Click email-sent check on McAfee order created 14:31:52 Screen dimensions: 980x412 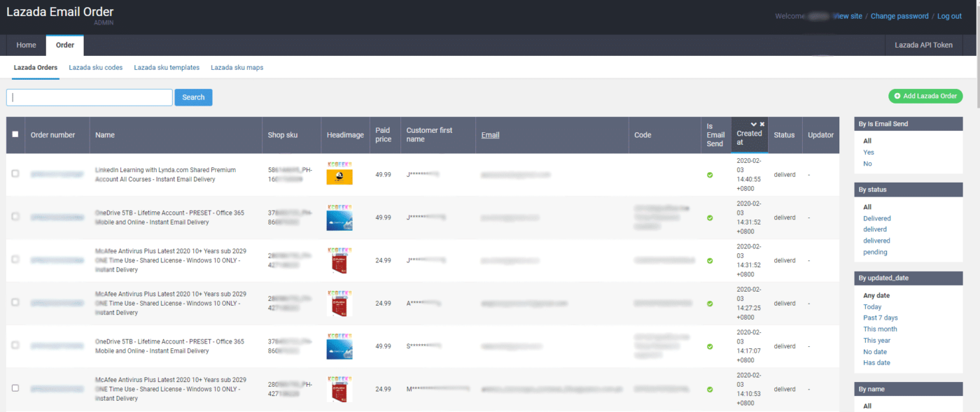coord(710,261)
